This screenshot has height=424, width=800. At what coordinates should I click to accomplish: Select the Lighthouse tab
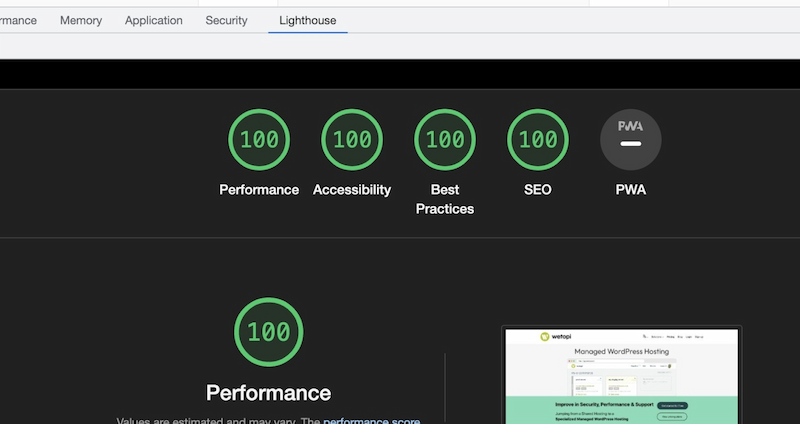[x=308, y=20]
